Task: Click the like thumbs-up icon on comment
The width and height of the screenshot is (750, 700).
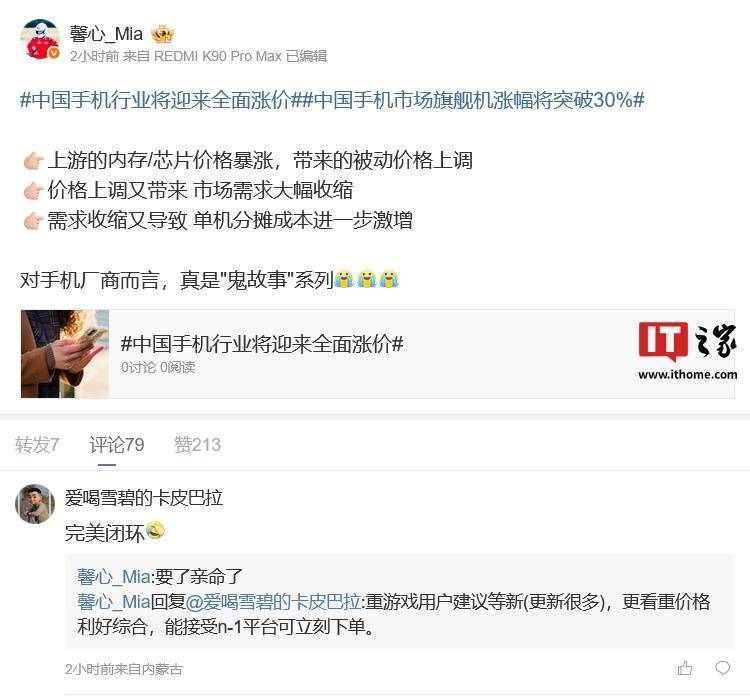Action: tap(684, 667)
